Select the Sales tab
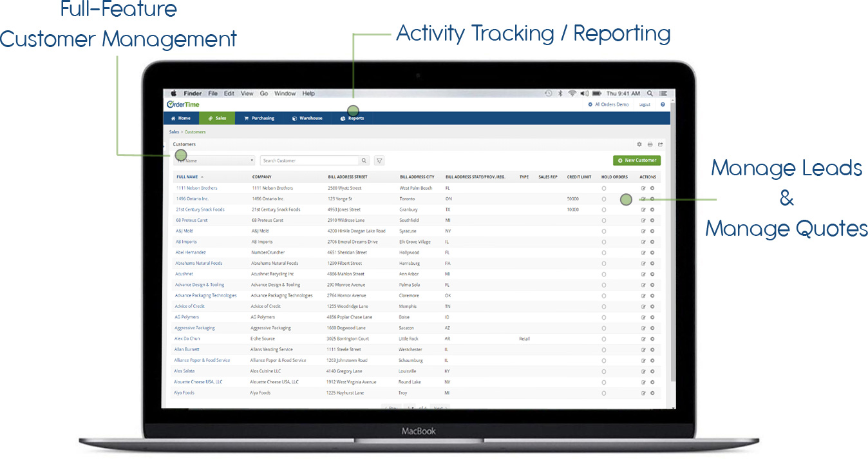Viewport: 868px width, 464px height. 217,118
